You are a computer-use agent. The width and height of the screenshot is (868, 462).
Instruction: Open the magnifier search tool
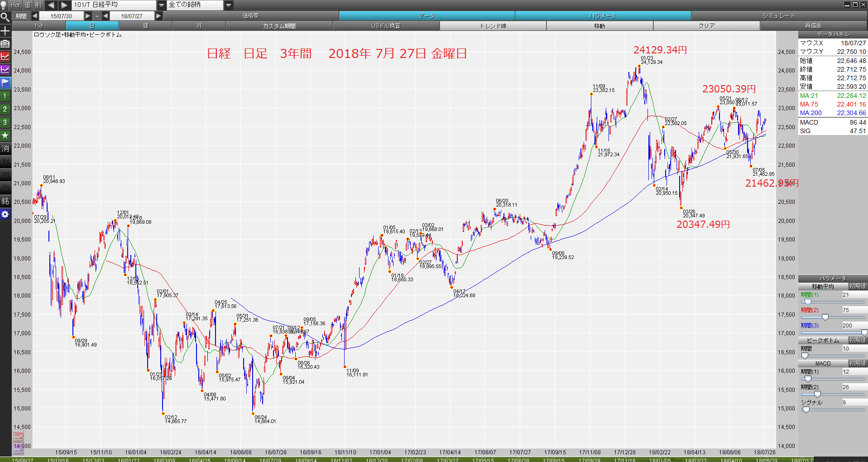(x=5, y=18)
